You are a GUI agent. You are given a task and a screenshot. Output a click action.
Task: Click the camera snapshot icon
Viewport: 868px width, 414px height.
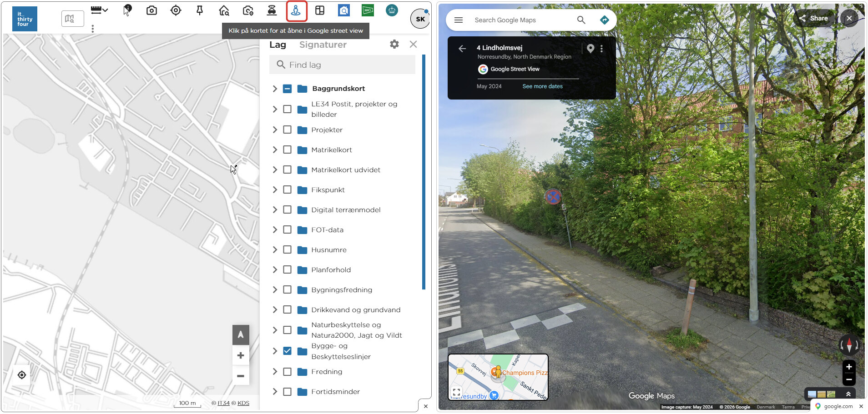[151, 10]
